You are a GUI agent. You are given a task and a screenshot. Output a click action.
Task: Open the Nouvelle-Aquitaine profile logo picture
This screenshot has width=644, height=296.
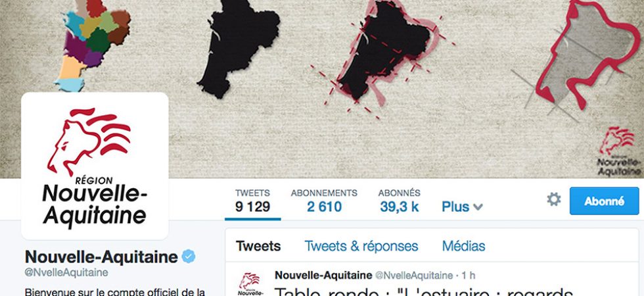pos(95,166)
